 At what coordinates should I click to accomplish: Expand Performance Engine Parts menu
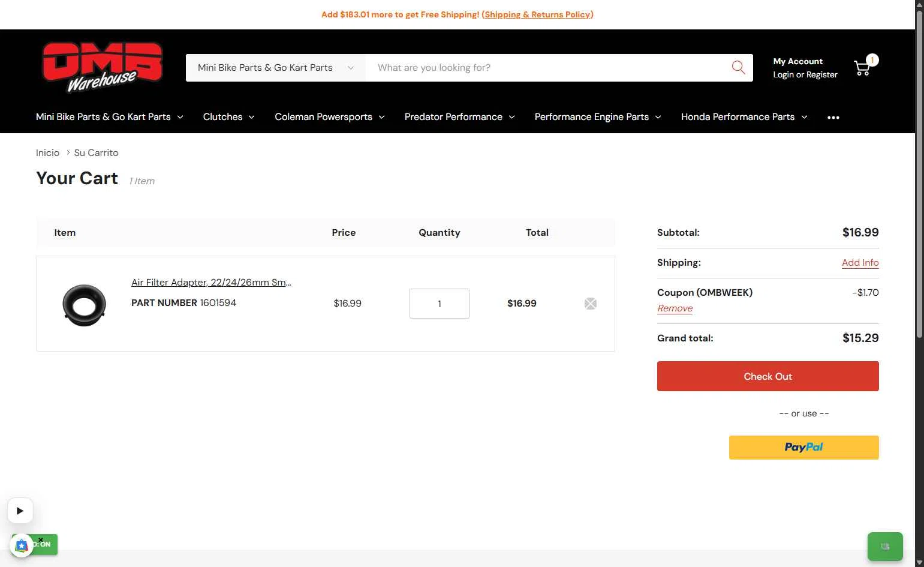click(598, 117)
